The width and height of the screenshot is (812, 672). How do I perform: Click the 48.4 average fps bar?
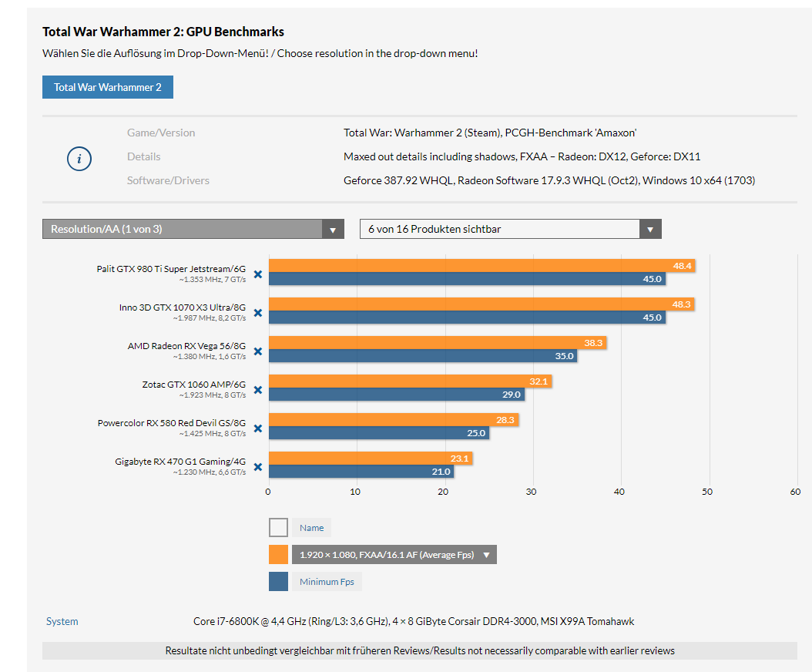pos(482,266)
